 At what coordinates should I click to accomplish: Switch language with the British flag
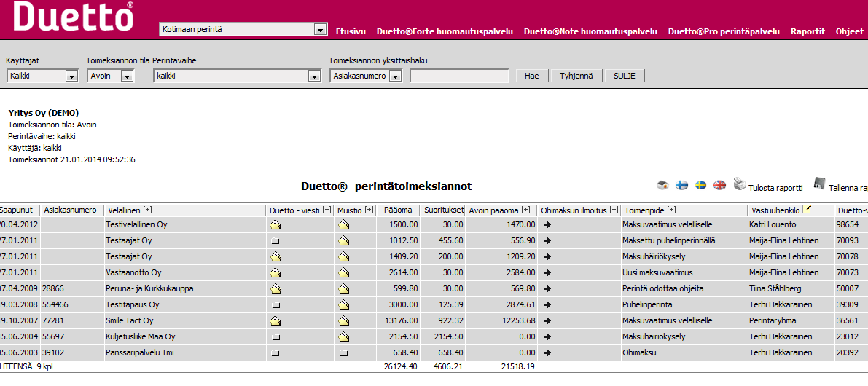click(x=719, y=185)
